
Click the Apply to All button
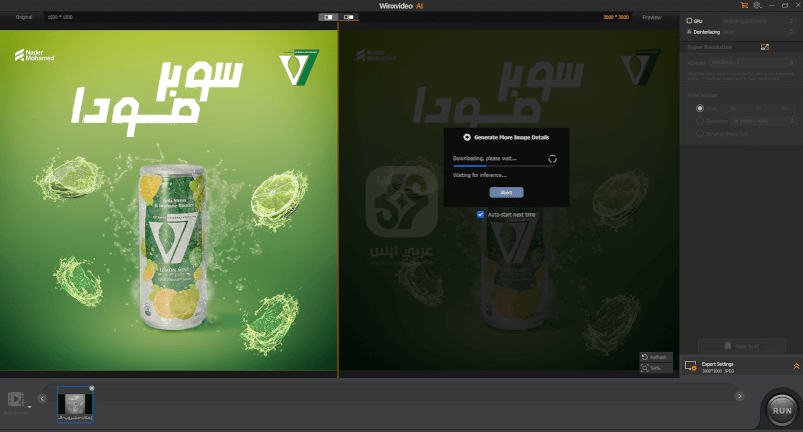click(742, 345)
